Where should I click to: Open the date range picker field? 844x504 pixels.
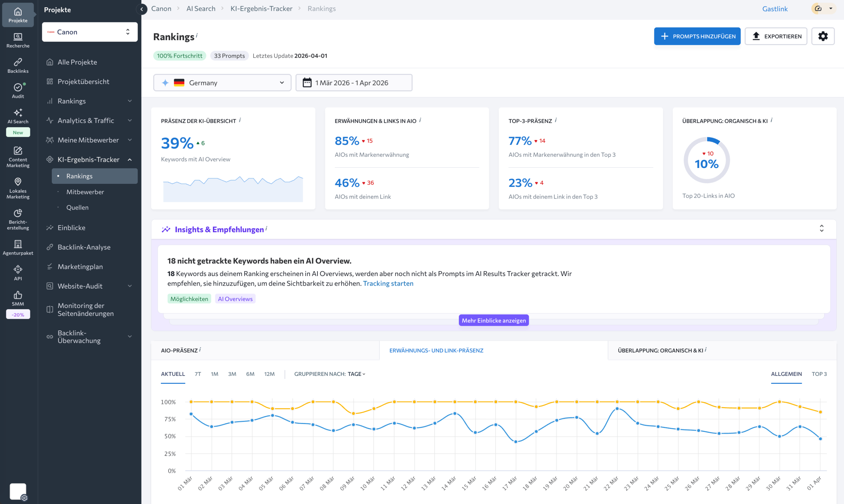click(x=353, y=83)
